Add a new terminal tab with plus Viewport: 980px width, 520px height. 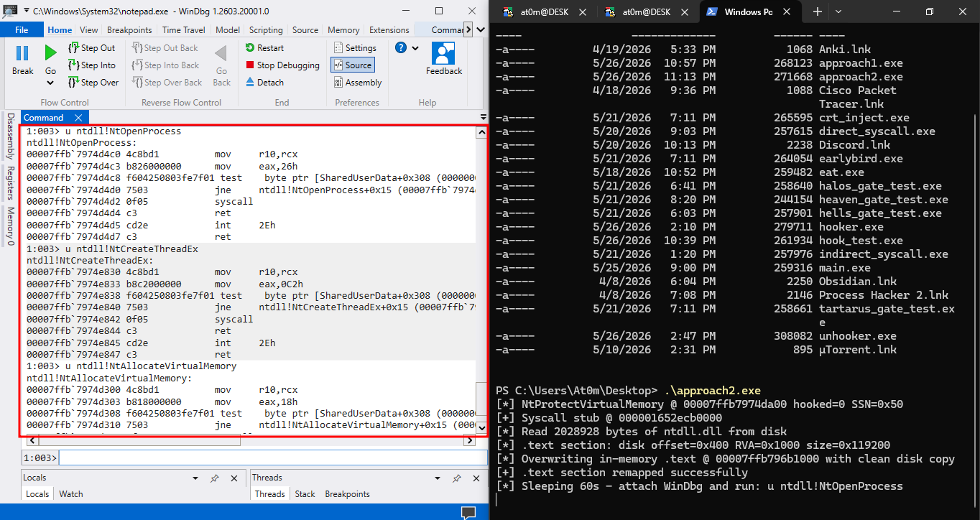click(x=818, y=12)
